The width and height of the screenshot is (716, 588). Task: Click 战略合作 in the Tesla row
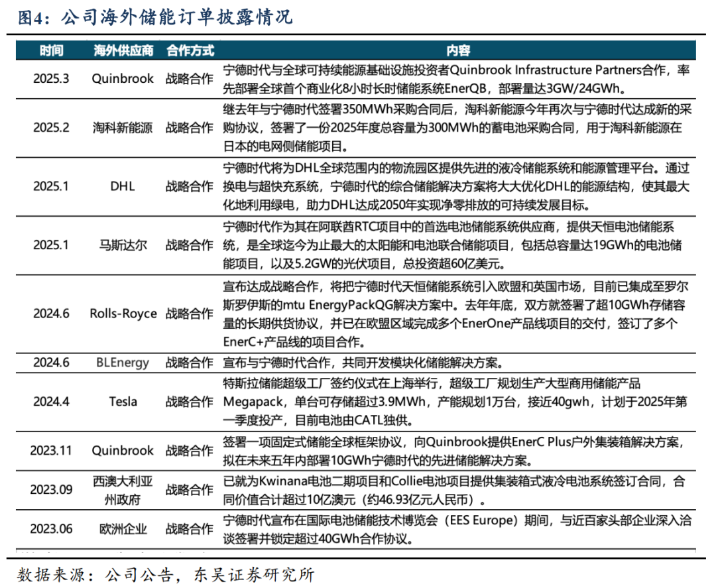(x=190, y=402)
